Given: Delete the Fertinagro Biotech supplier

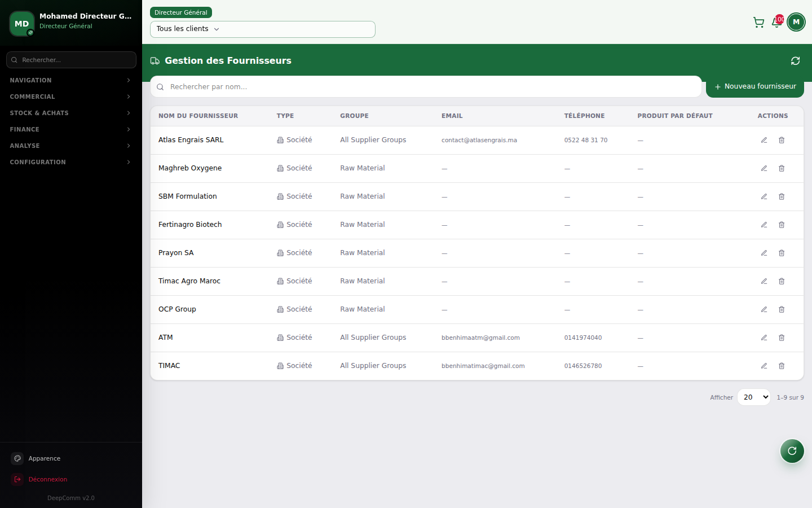Looking at the screenshot, I should tap(782, 225).
